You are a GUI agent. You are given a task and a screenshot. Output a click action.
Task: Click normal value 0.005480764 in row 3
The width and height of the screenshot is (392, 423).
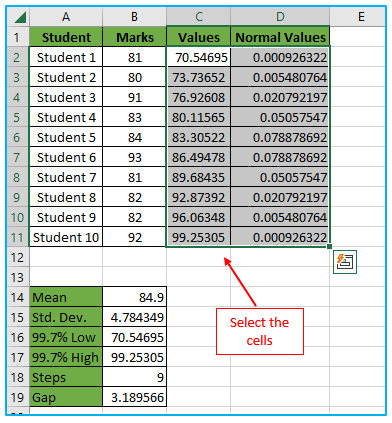280,77
